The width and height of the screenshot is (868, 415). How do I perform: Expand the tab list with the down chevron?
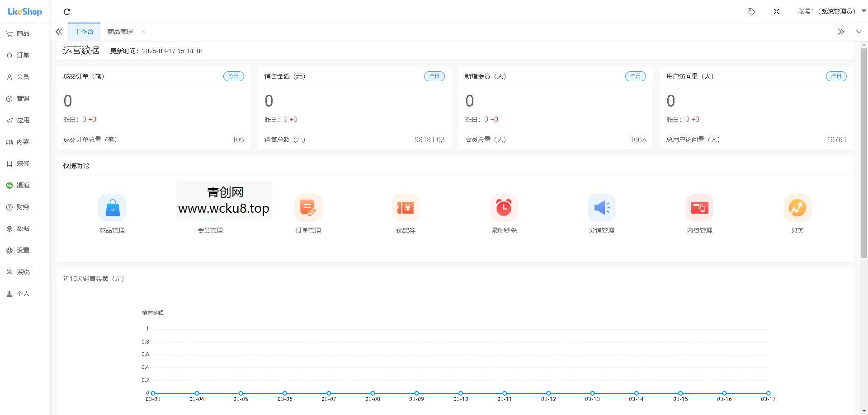click(x=859, y=32)
